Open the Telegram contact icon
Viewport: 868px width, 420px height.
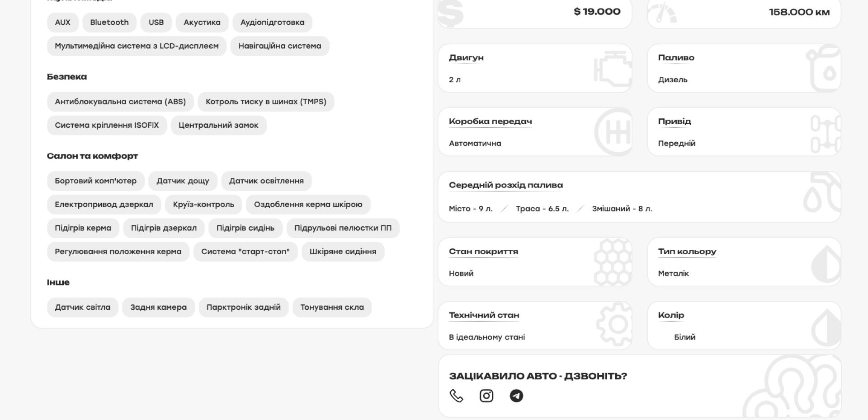point(516,396)
